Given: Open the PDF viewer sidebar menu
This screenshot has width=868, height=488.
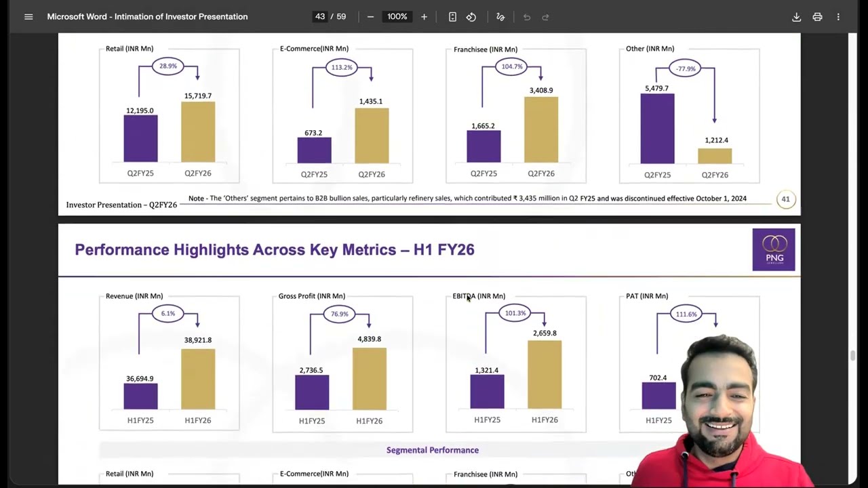Looking at the screenshot, I should (28, 17).
